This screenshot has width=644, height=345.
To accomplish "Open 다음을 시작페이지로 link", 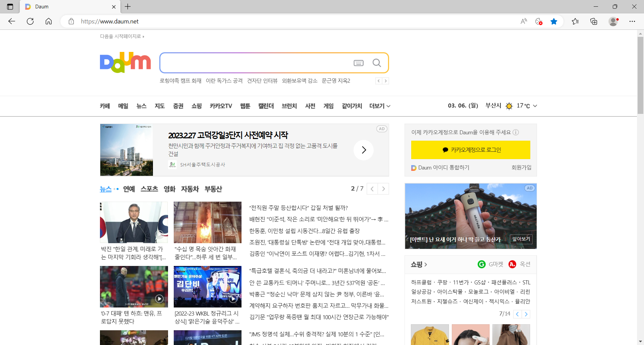I will click(x=122, y=36).
